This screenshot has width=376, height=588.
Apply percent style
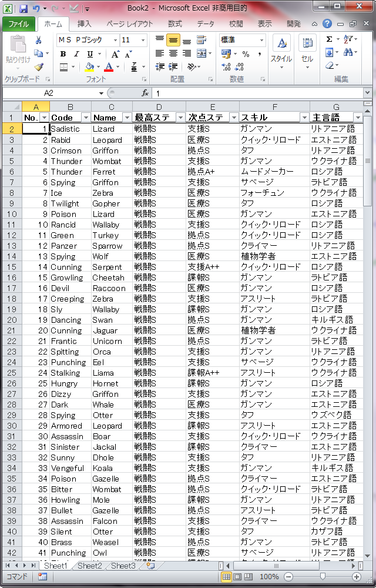[246, 54]
